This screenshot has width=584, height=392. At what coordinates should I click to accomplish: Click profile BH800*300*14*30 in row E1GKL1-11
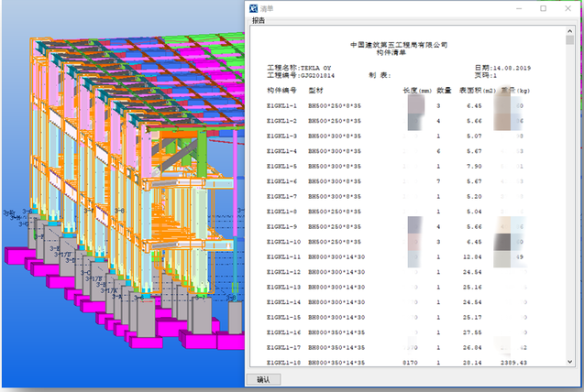(x=336, y=257)
